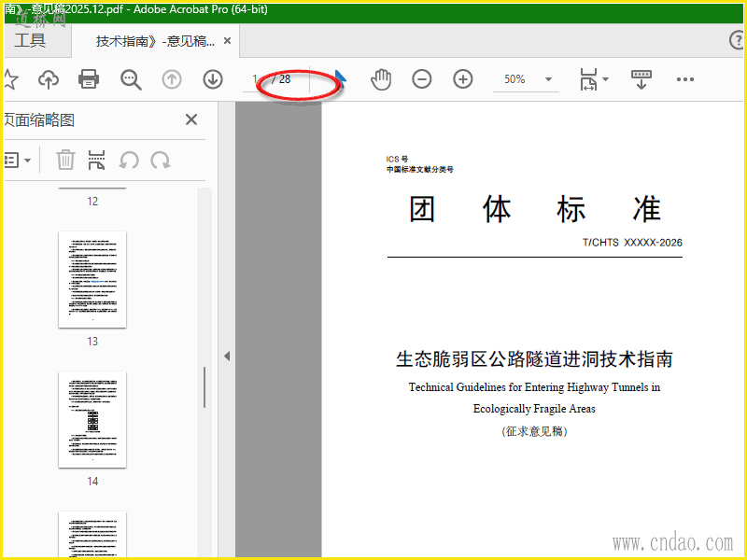Click the keyboard download toolbar icon

tap(641, 79)
